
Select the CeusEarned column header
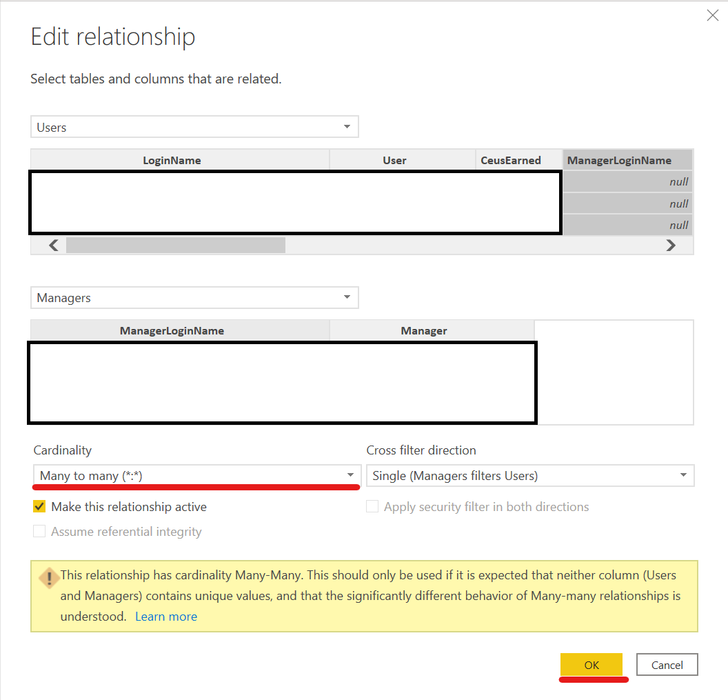point(510,160)
